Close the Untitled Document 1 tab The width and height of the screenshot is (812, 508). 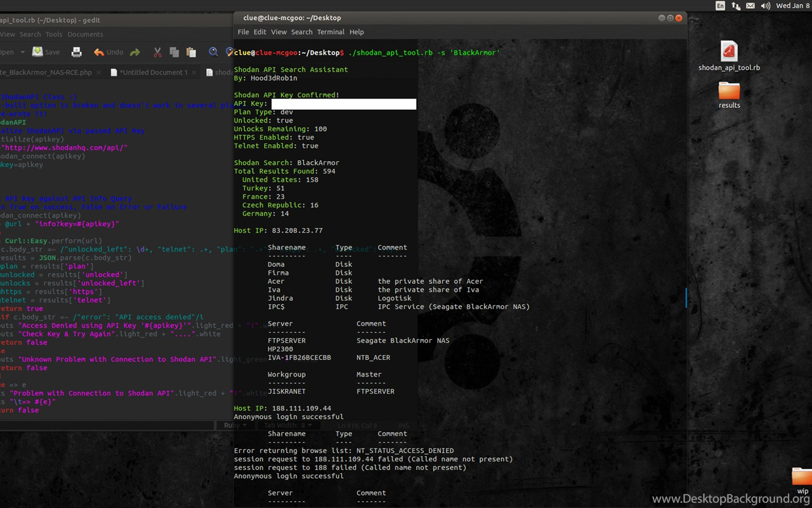click(x=195, y=72)
